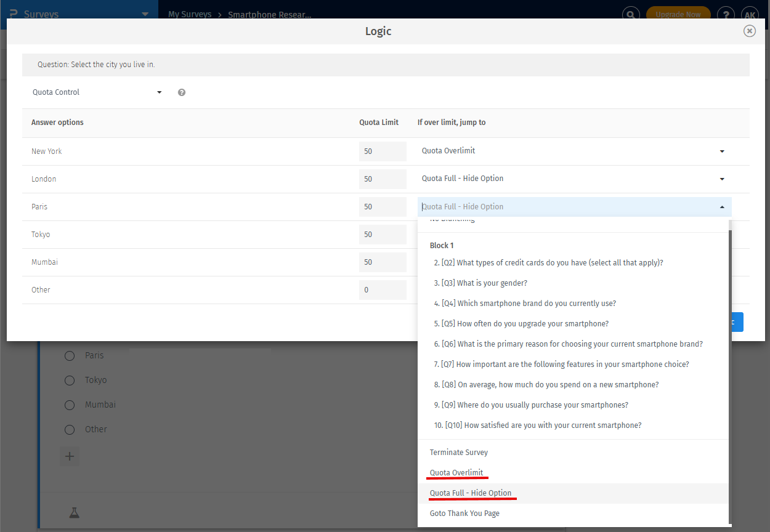Collapse the open Paris jump-to dropdown

coord(721,206)
